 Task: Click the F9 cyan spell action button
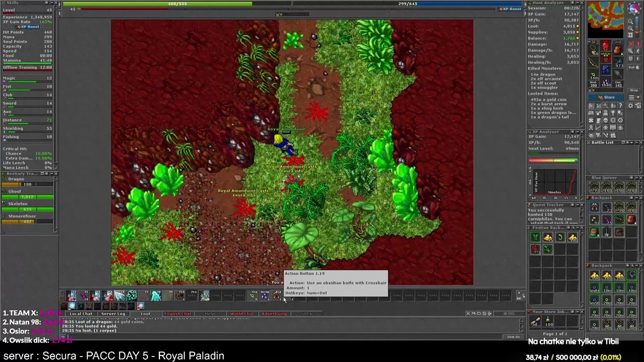(155, 295)
